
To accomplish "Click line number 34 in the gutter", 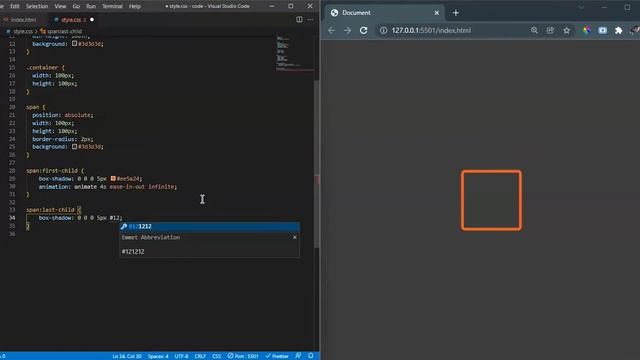I will click(12, 218).
